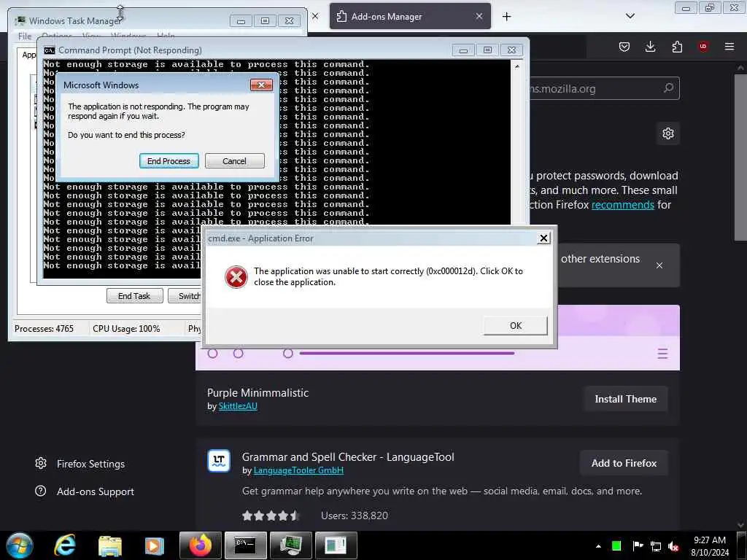The image size is (747, 560).
Task: Open Action Center flag tray icon
Action: pyautogui.click(x=638, y=546)
